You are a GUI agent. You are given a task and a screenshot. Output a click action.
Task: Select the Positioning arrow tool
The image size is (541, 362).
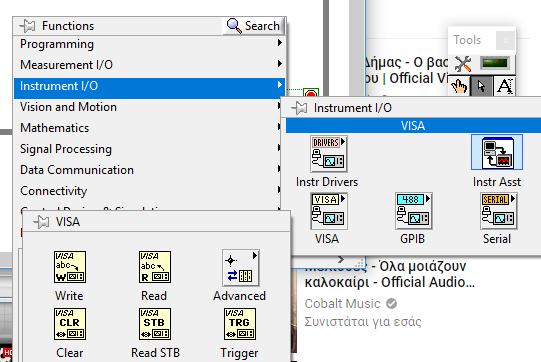[x=481, y=85]
